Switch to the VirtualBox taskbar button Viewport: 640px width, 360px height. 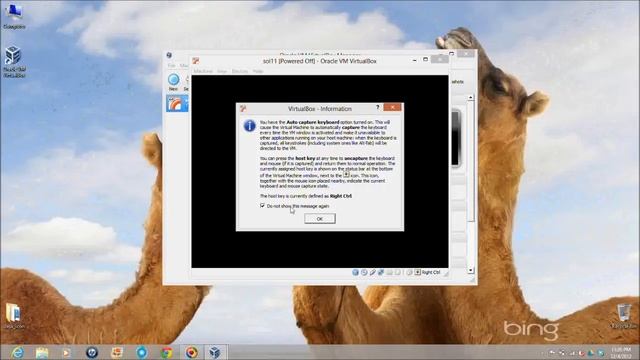click(x=215, y=352)
